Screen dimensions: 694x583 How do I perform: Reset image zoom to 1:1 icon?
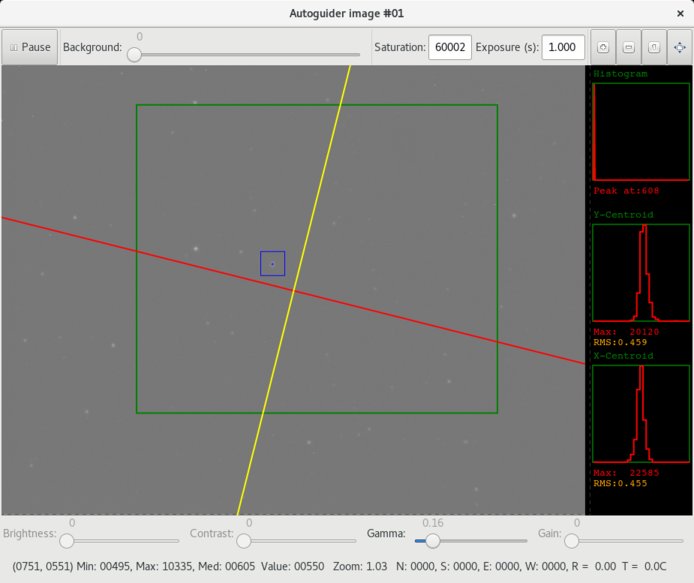coord(654,47)
